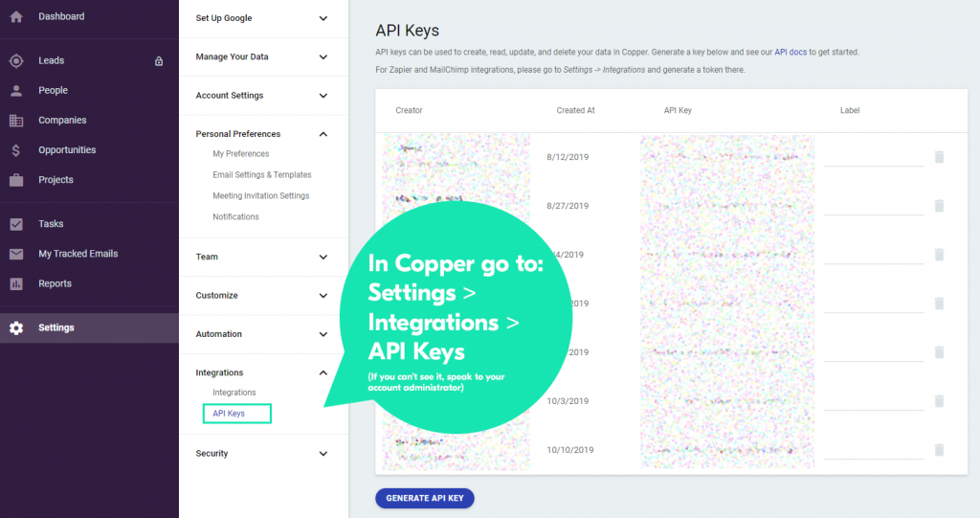This screenshot has height=518, width=980.
Task: Expand the Manage Your Data section
Action: pyautogui.click(x=323, y=56)
